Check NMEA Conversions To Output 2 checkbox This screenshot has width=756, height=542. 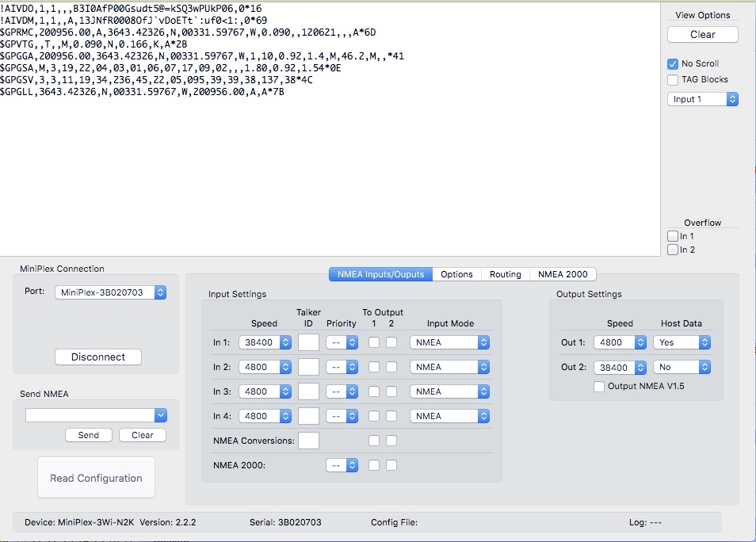[391, 441]
